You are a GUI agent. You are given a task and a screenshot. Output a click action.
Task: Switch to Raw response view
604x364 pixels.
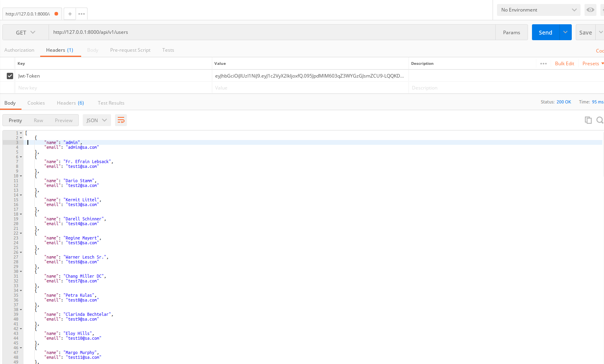click(39, 120)
